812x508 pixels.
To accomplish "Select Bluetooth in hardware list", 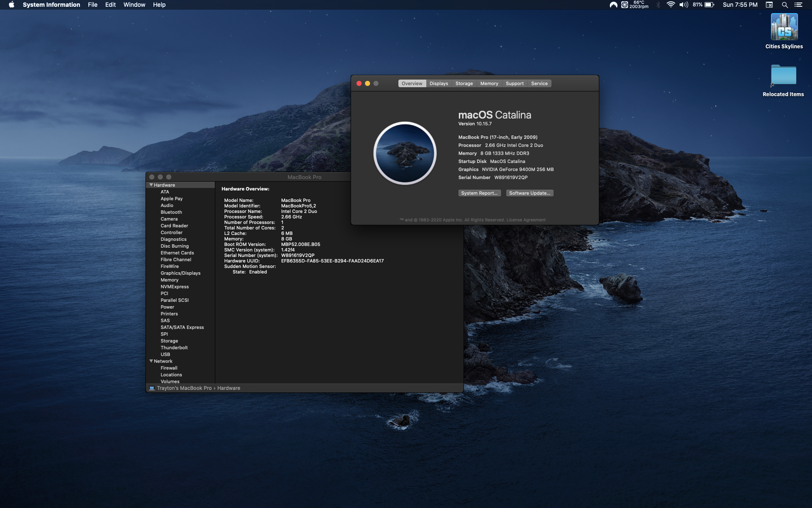I will point(171,212).
